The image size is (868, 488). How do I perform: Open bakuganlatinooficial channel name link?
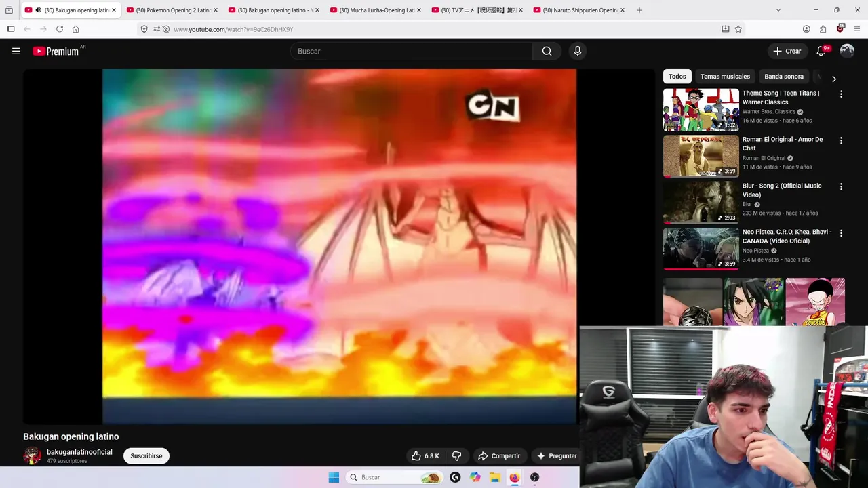coord(79,452)
